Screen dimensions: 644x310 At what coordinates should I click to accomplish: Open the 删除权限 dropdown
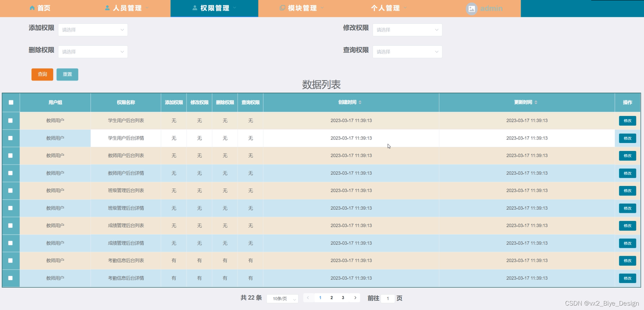pyautogui.click(x=93, y=52)
